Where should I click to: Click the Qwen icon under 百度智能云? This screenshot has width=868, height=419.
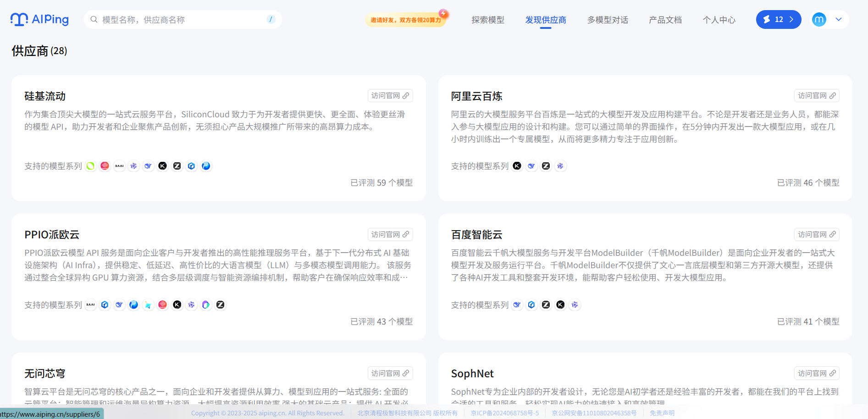click(575, 305)
